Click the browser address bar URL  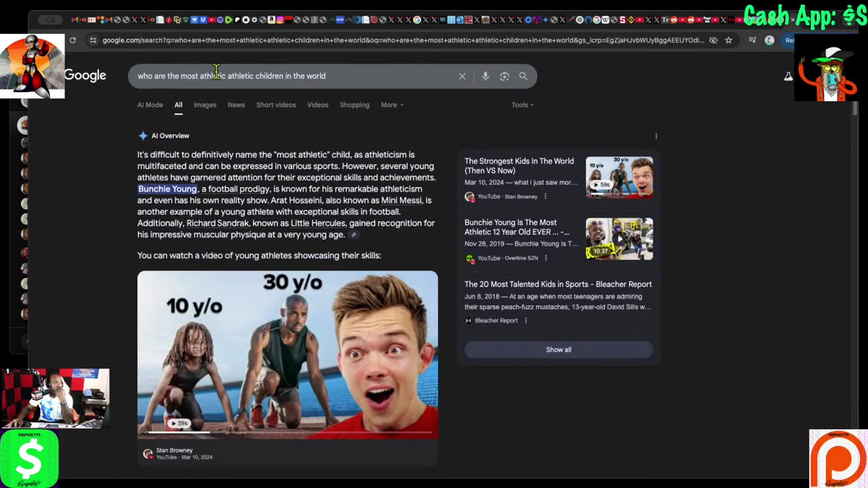point(403,40)
